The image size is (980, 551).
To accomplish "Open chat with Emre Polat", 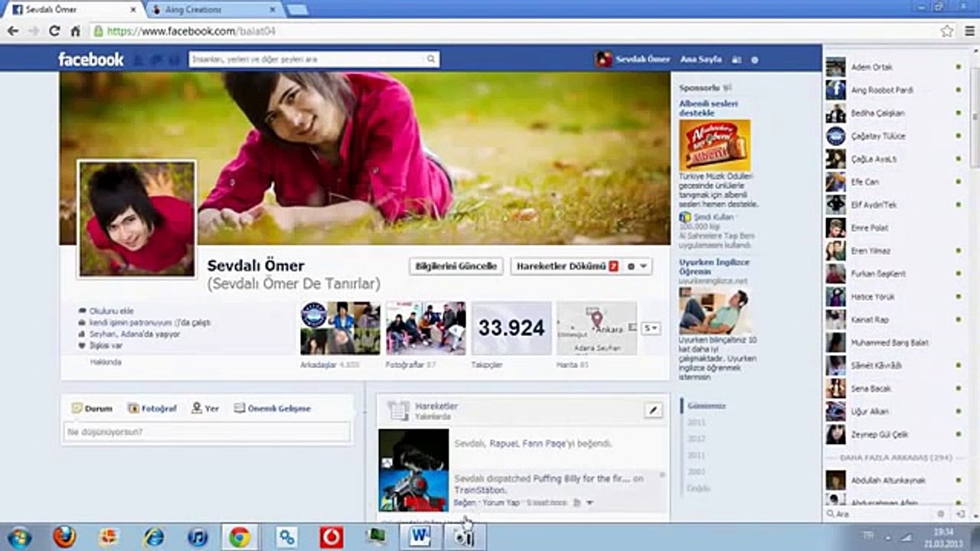I will (893, 228).
